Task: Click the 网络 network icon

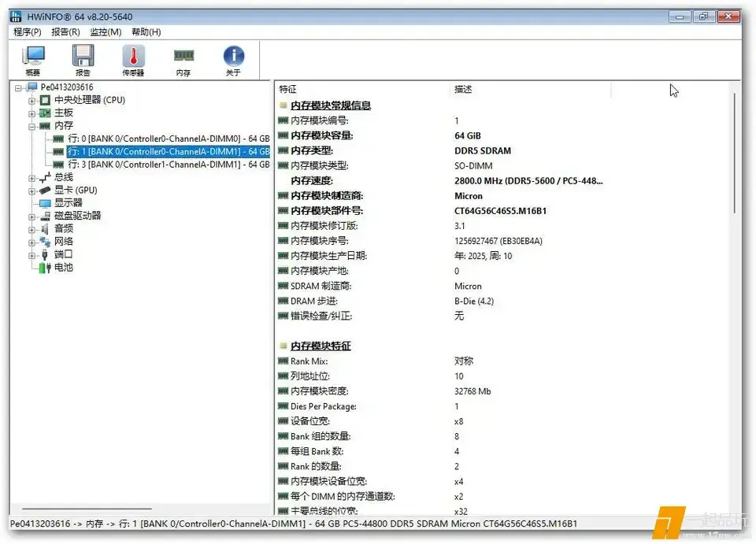Action: coord(45,242)
